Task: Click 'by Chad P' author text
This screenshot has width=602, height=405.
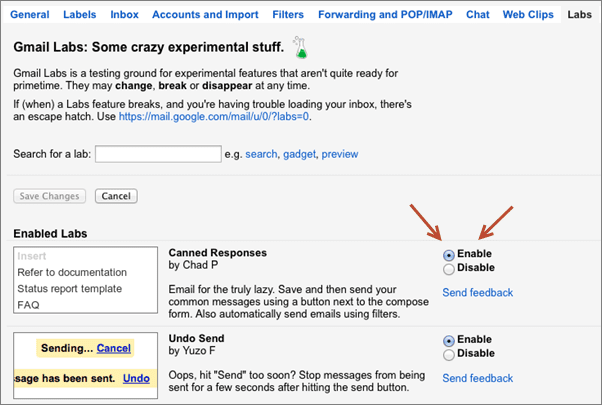Action: click(x=193, y=265)
